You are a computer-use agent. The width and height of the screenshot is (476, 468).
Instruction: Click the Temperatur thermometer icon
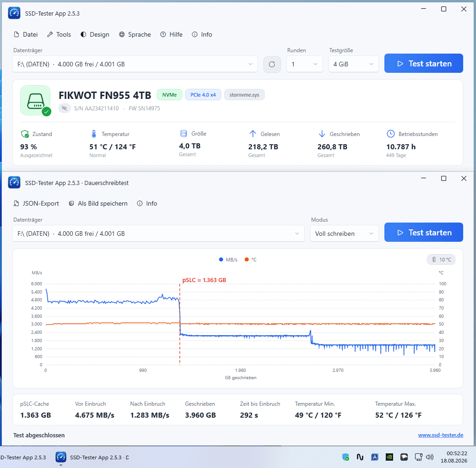(x=94, y=134)
